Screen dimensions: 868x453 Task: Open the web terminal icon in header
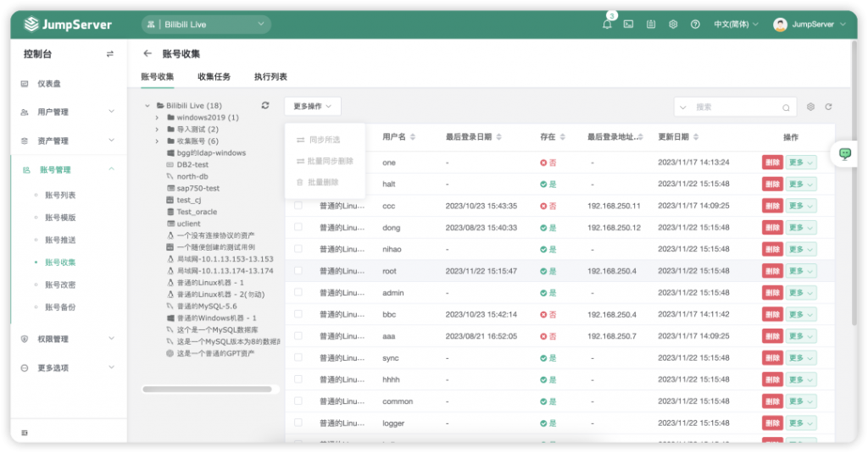628,25
